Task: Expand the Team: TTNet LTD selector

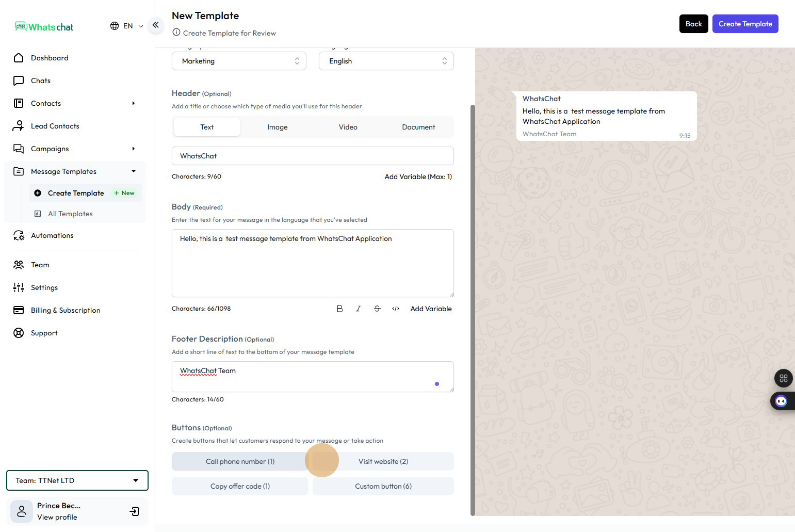Action: click(x=77, y=480)
